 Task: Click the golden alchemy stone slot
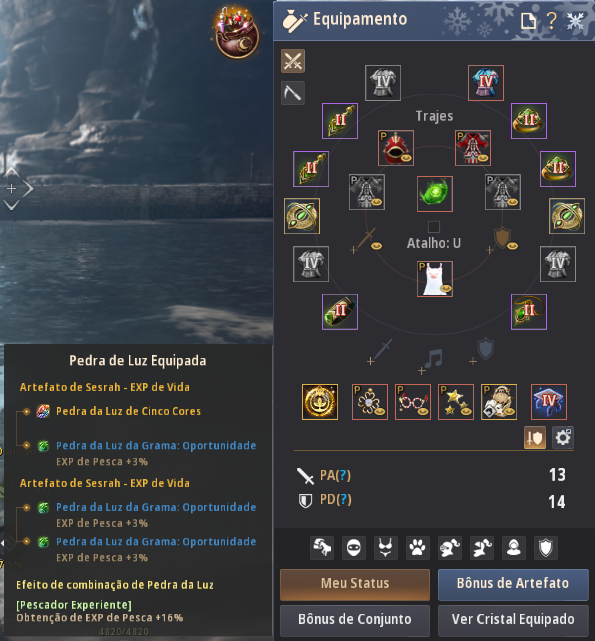[320, 402]
